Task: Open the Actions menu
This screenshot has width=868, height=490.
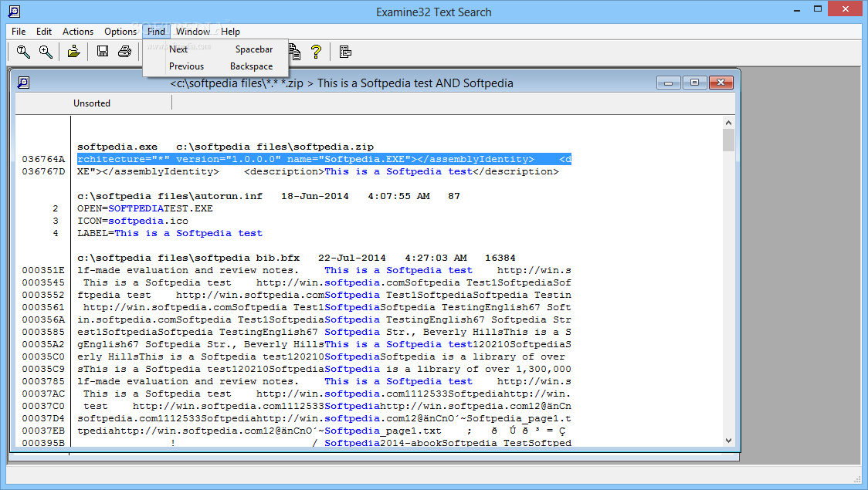Action: 78,32
